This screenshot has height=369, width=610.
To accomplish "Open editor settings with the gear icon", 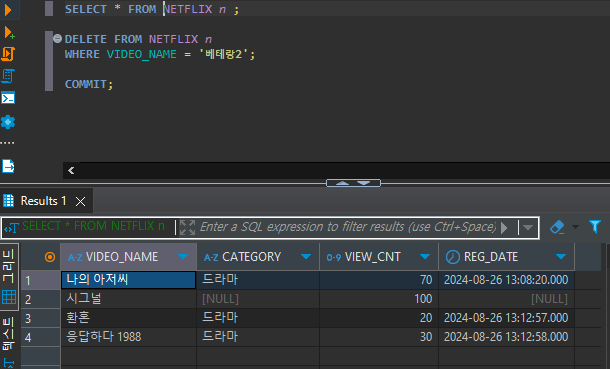I will tap(8, 122).
